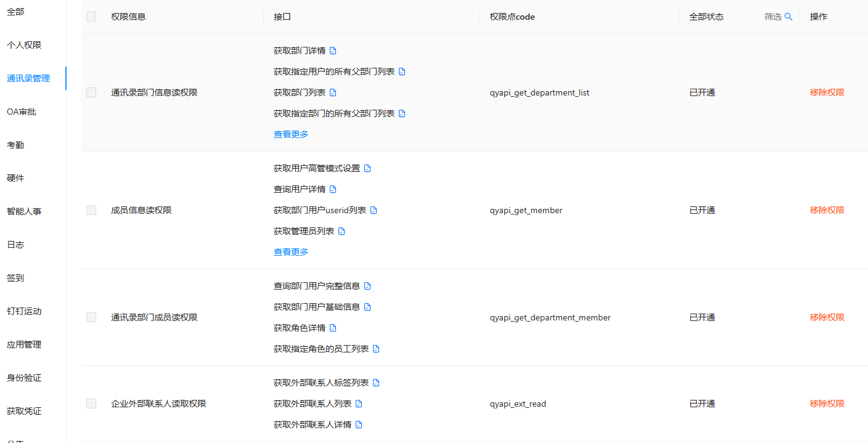Open API docs icon beside 获取部门详情

pyautogui.click(x=334, y=50)
